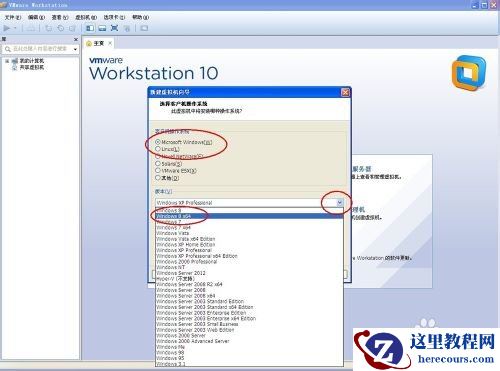Open the 文件 (File) menu

(13, 17)
